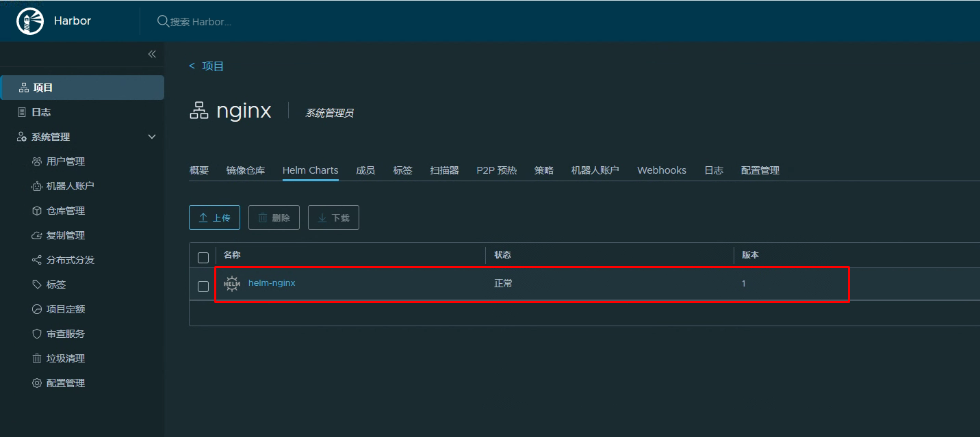Click the search magnifier icon
The width and height of the screenshot is (980, 437).
163,21
